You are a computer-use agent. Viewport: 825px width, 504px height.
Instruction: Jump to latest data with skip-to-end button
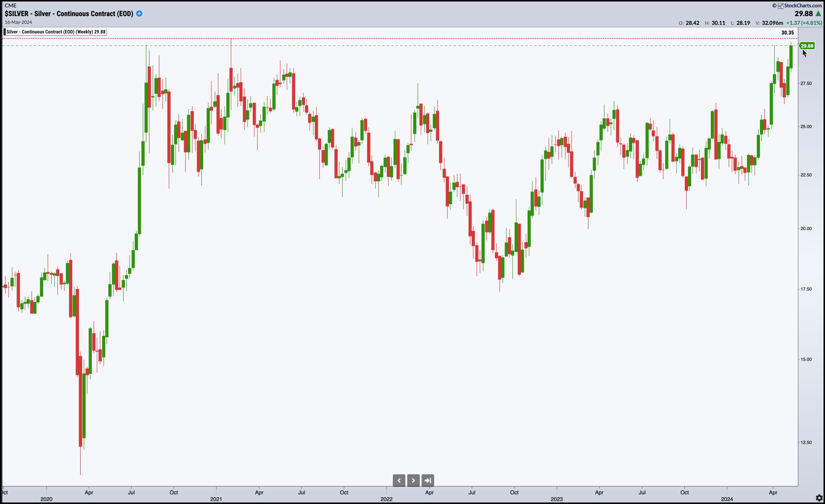click(x=428, y=480)
